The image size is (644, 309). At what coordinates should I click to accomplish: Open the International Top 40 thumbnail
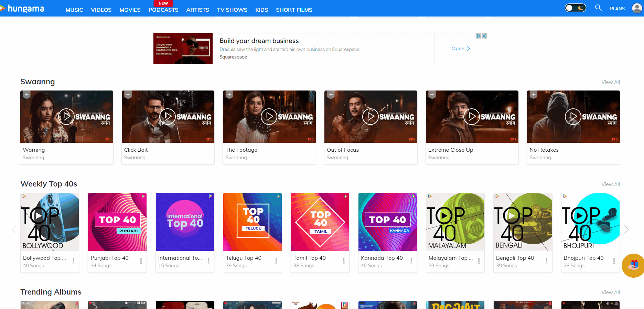tap(185, 222)
